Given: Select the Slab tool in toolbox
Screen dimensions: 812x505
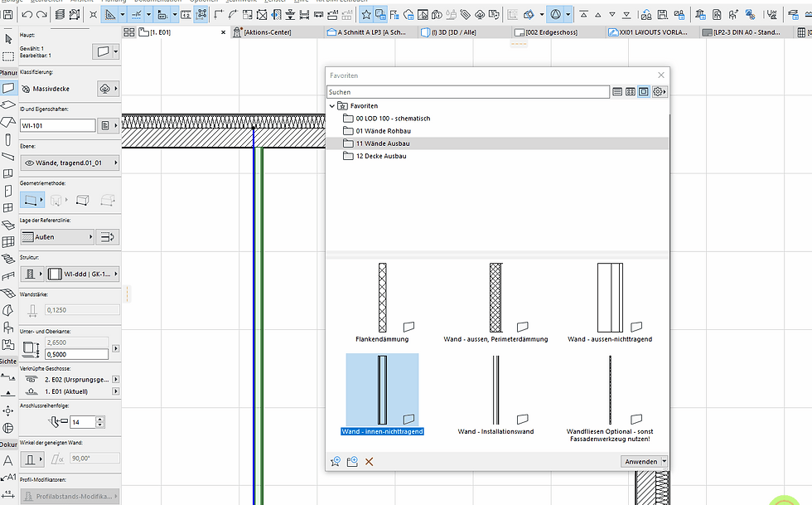Looking at the screenshot, I should pyautogui.click(x=8, y=105).
